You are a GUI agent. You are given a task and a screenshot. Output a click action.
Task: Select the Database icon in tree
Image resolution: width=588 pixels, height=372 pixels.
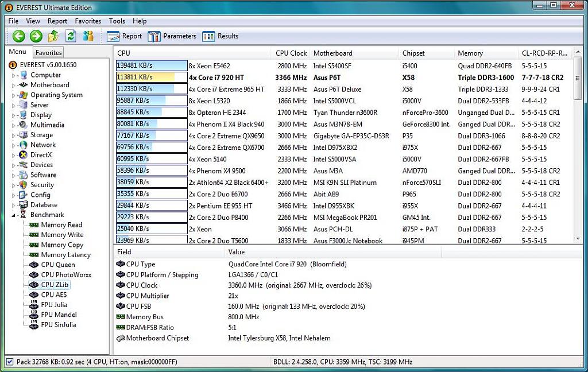click(23, 205)
